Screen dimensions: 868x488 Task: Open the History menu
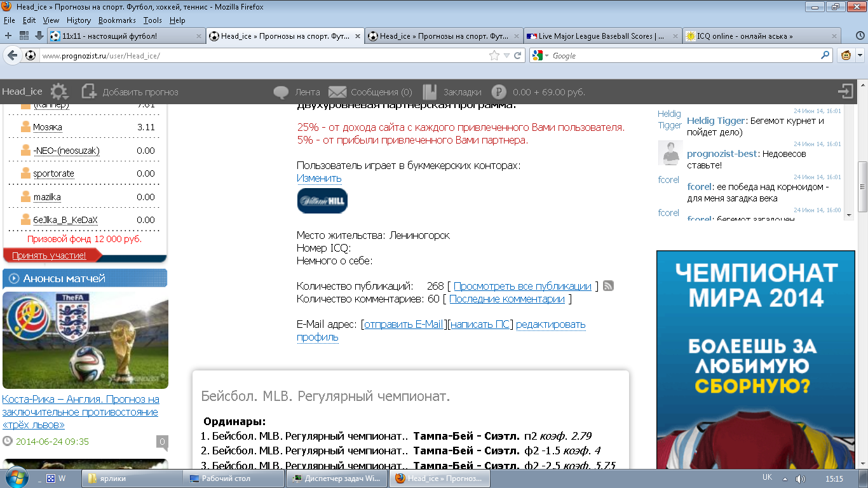[79, 20]
